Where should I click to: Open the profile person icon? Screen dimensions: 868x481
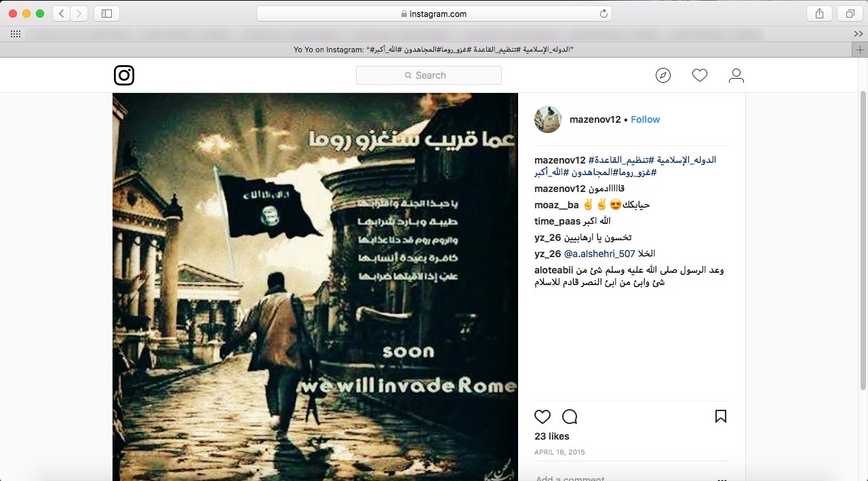(x=736, y=75)
